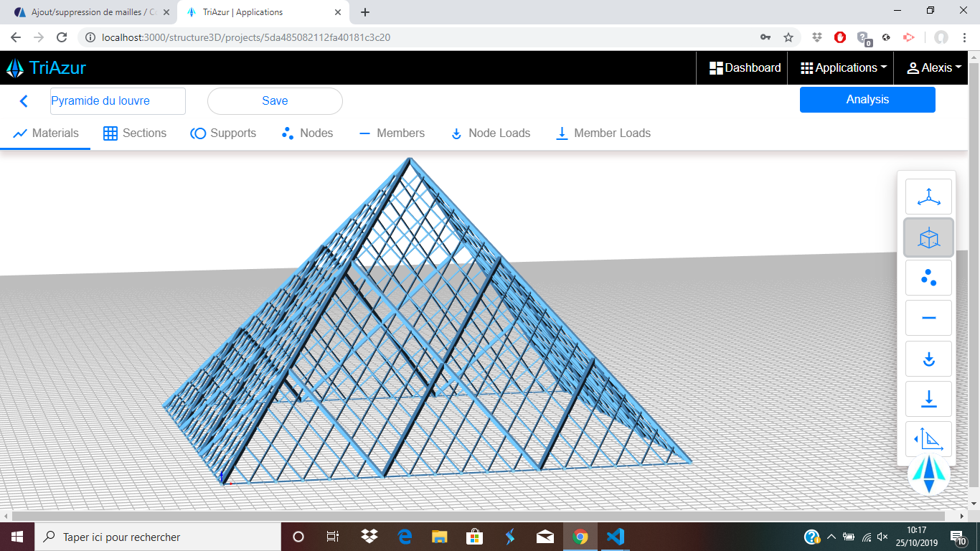
Task: Open File Explorer from the taskbar
Action: 440,537
